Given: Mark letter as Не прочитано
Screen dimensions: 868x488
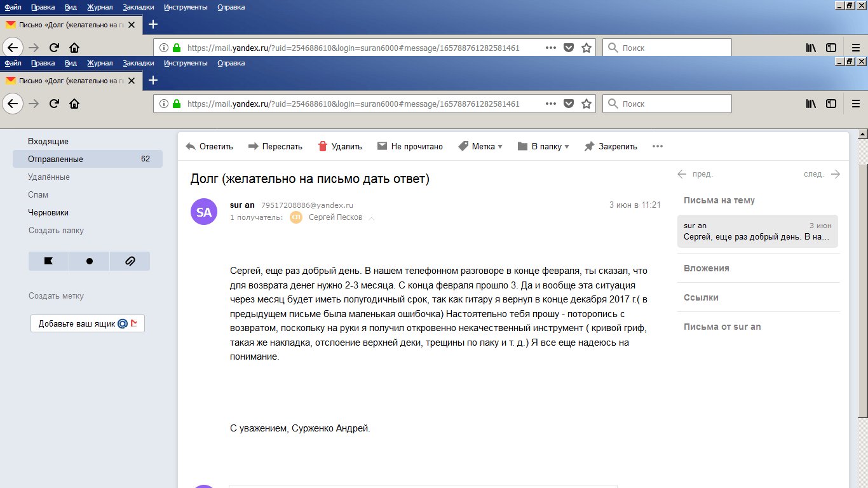Looking at the screenshot, I should coord(410,146).
